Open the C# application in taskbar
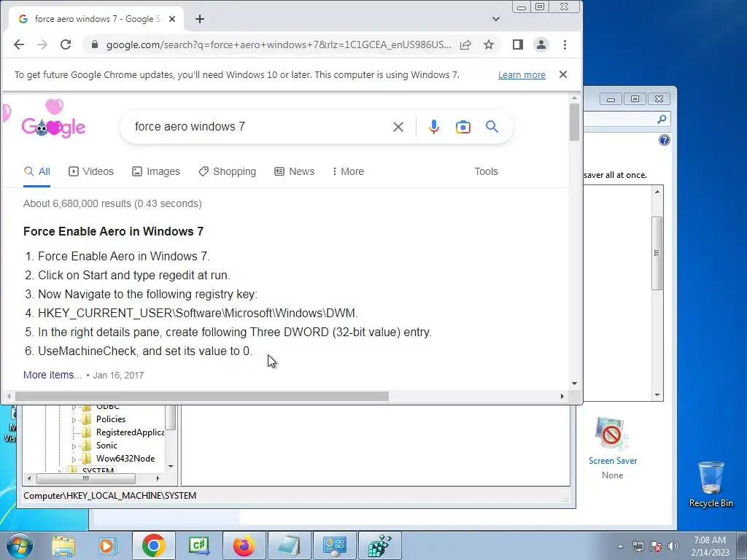 pyautogui.click(x=198, y=545)
